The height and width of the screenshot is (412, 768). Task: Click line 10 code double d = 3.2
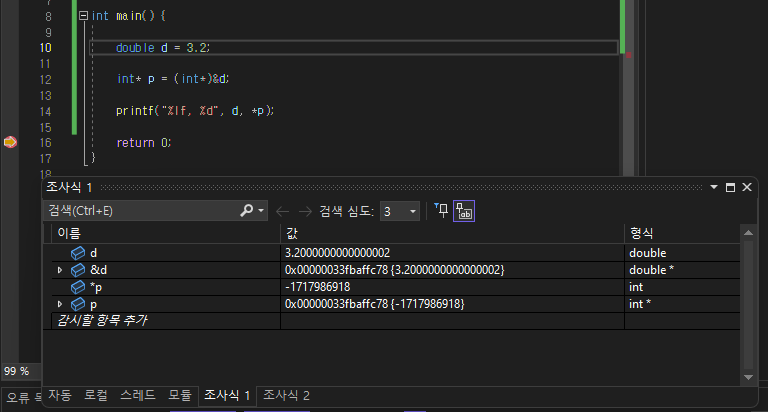pos(163,48)
